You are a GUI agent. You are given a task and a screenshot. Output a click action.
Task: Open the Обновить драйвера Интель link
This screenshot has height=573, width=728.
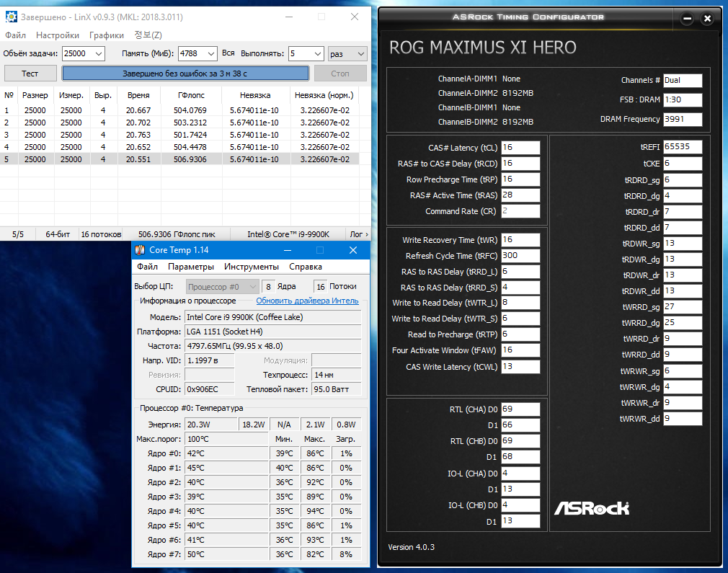pyautogui.click(x=307, y=301)
